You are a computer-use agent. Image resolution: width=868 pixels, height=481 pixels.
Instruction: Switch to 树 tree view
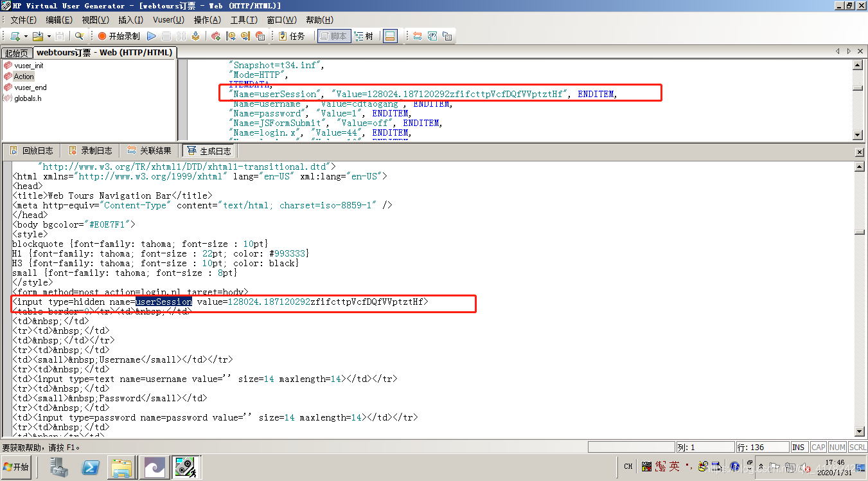point(364,36)
